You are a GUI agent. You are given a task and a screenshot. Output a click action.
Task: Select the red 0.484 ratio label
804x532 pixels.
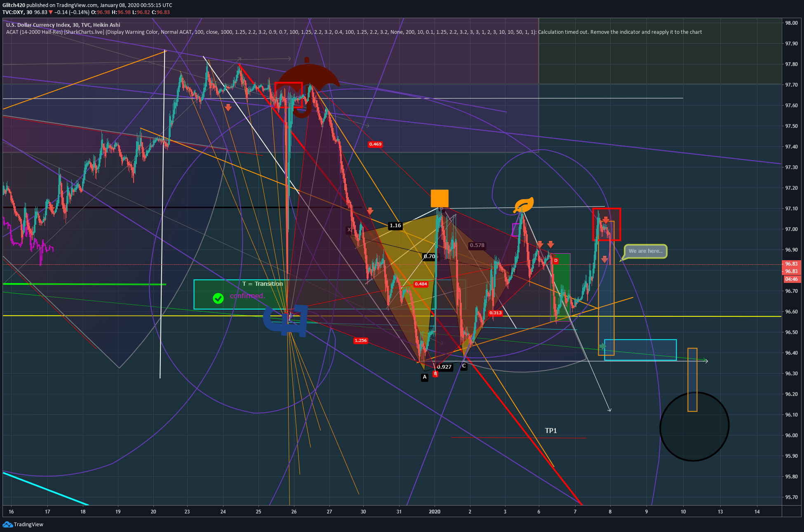(x=421, y=284)
